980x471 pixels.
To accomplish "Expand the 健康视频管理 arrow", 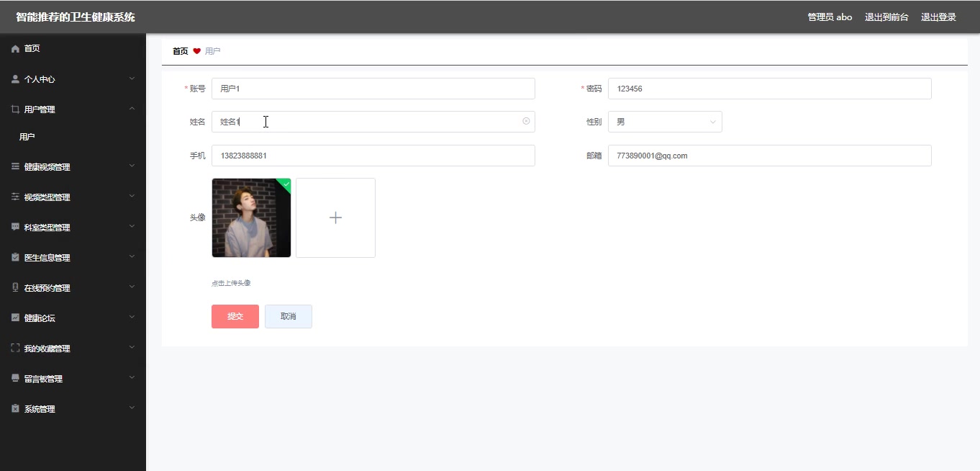I will pyautogui.click(x=132, y=165).
